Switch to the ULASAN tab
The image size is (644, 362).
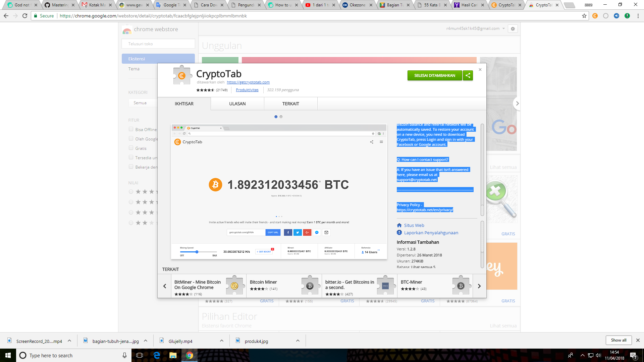point(237,104)
